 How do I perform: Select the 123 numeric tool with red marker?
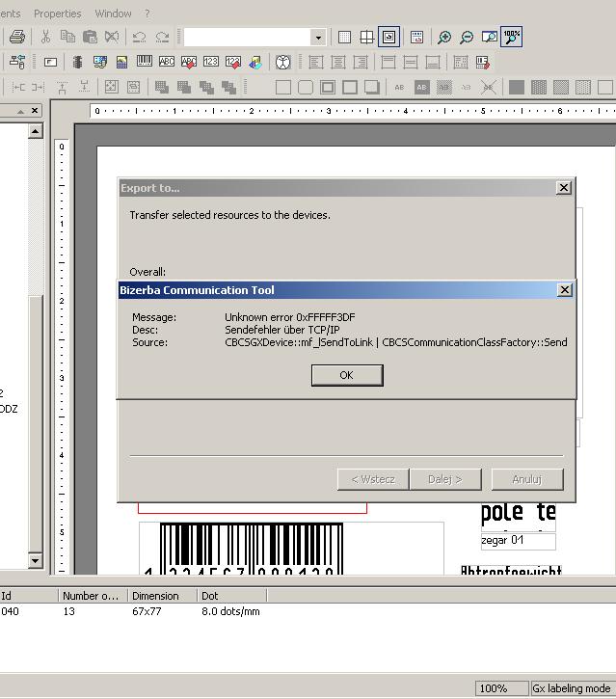tap(233, 62)
